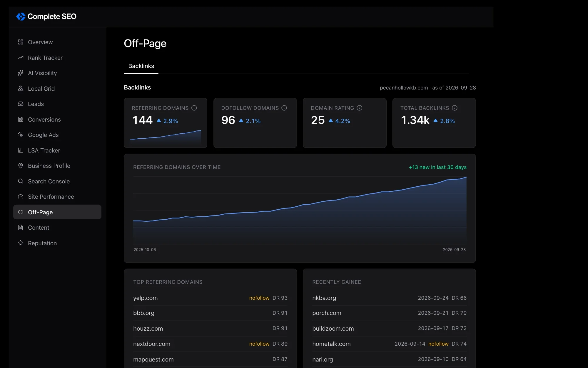Click buildzoom.com in Recently Gained
This screenshot has width=588, height=368.
[389, 329]
